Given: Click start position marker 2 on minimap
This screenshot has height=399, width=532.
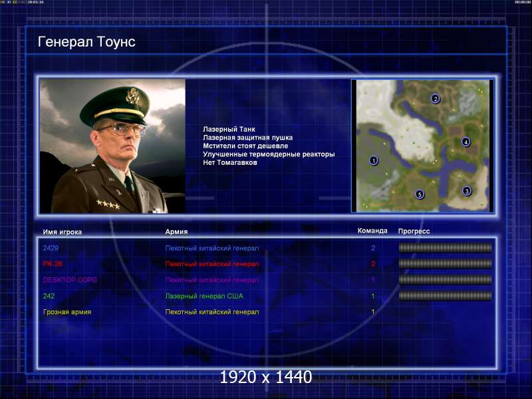Looking at the screenshot, I should [436, 98].
